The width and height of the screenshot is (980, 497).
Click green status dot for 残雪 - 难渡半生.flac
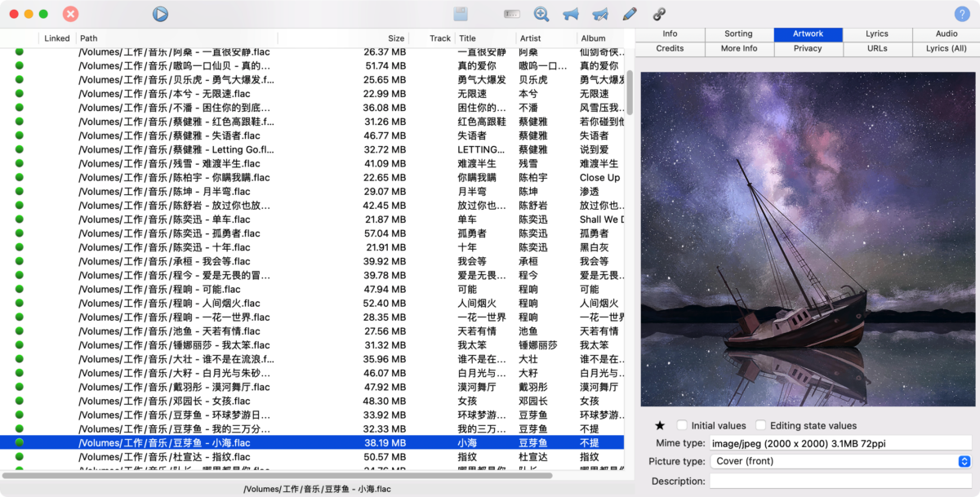click(19, 163)
